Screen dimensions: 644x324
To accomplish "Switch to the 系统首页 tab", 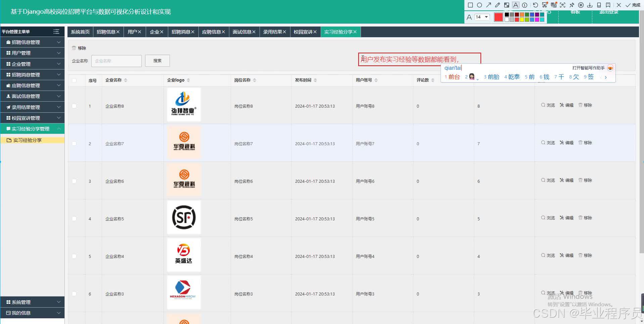I will click(x=80, y=32).
